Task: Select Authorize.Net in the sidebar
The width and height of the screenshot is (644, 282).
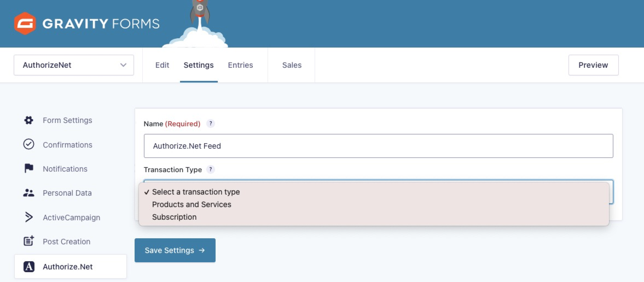Action: tap(70, 266)
